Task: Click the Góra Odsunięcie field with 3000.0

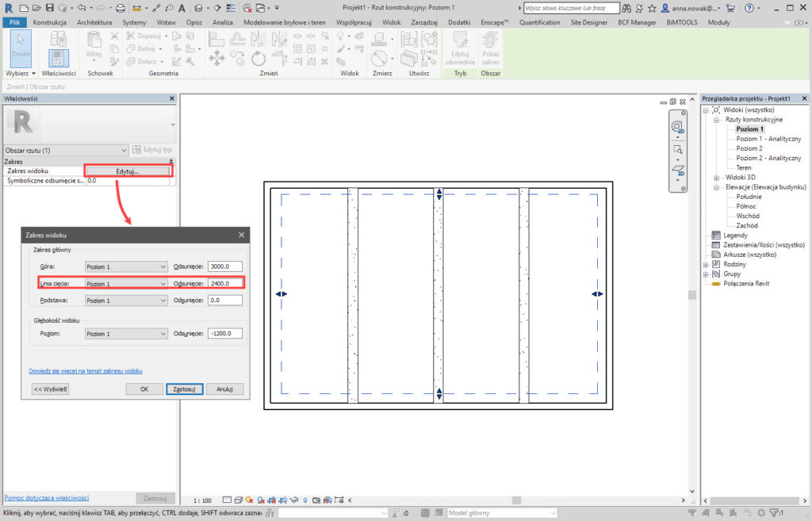Action: point(224,266)
